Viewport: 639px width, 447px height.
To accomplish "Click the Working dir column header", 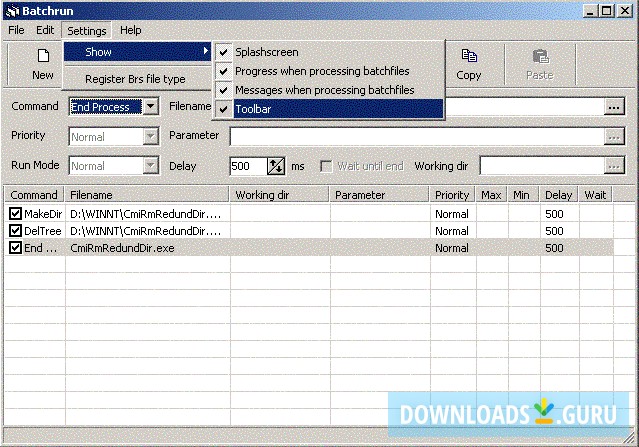I will click(279, 195).
